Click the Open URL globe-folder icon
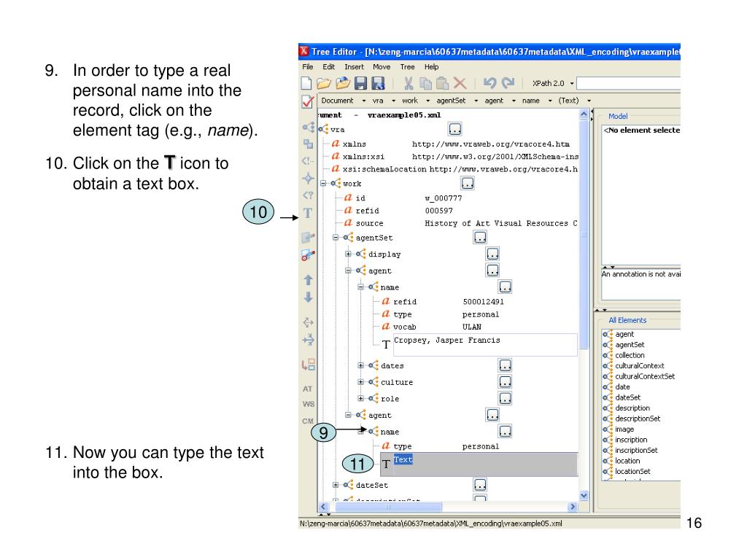 343,83
